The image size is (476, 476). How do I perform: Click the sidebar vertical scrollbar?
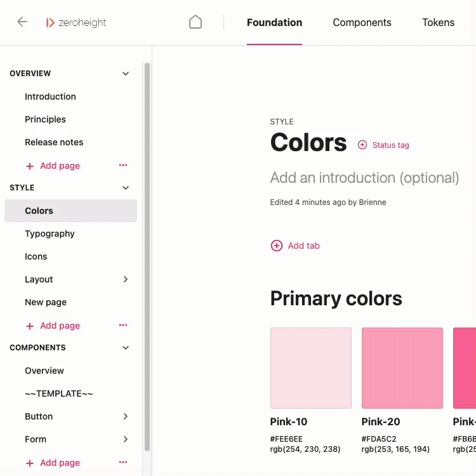[147, 257]
